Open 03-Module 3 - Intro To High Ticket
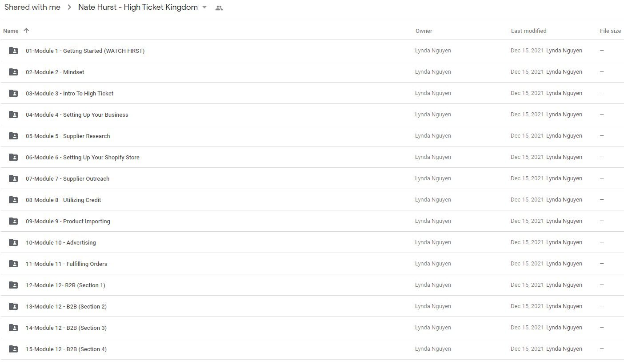This screenshot has height=364, width=624. [x=69, y=93]
